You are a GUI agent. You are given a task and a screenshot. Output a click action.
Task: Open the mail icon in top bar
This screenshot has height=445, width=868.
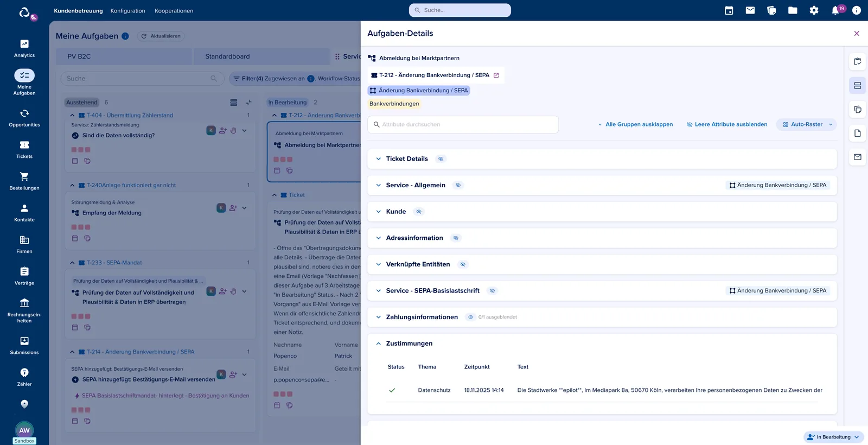tap(750, 10)
